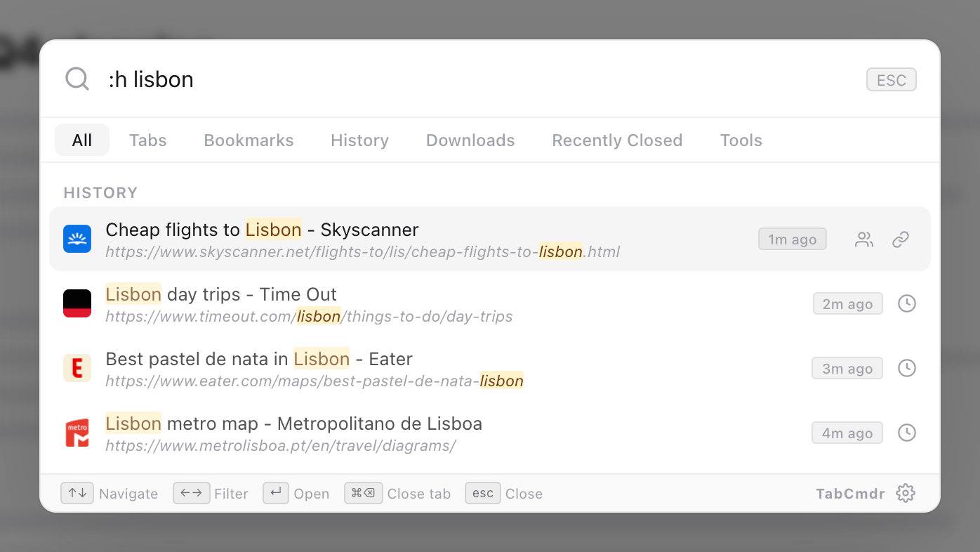Open the History tab
980x552 pixels.
click(x=359, y=140)
